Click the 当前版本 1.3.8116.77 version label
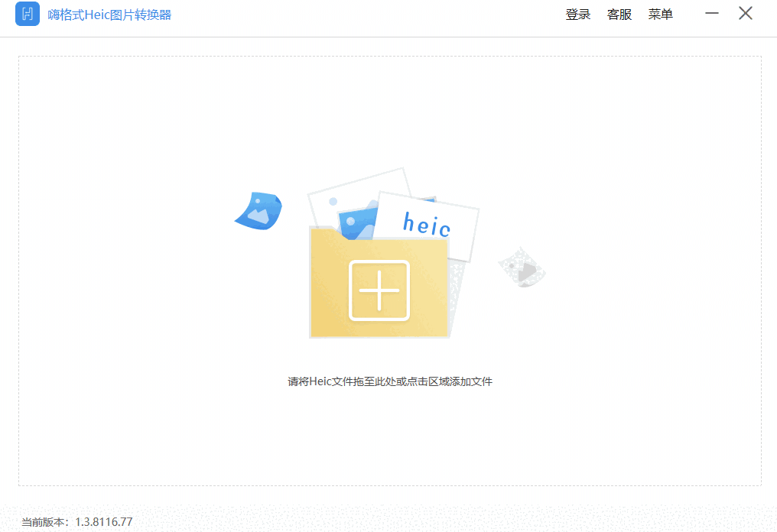The height and width of the screenshot is (532, 777). tap(76, 522)
